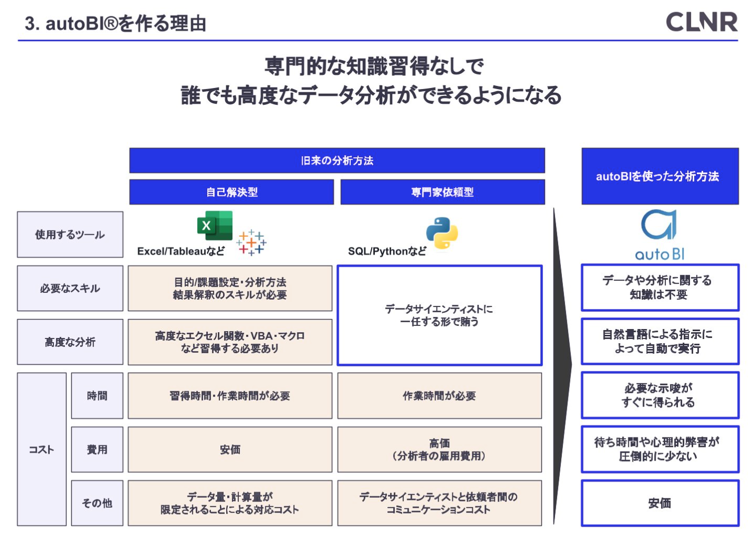Click cell 習得時間・作業時間が必要
This screenshot has width=756, height=547.
click(x=230, y=396)
